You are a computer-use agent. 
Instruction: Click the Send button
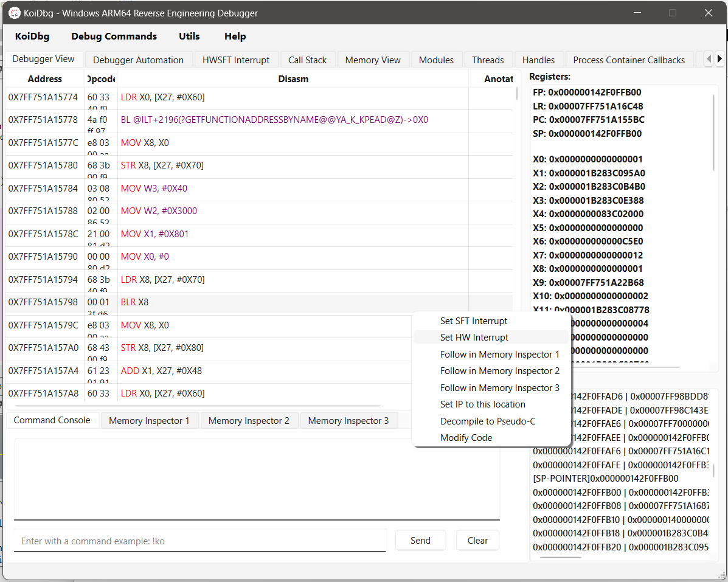click(x=420, y=540)
